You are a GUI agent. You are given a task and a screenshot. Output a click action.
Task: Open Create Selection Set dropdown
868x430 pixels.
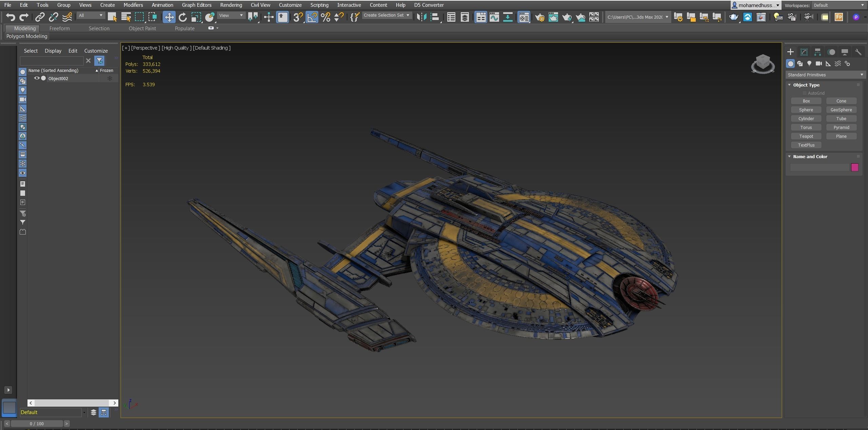tap(387, 15)
